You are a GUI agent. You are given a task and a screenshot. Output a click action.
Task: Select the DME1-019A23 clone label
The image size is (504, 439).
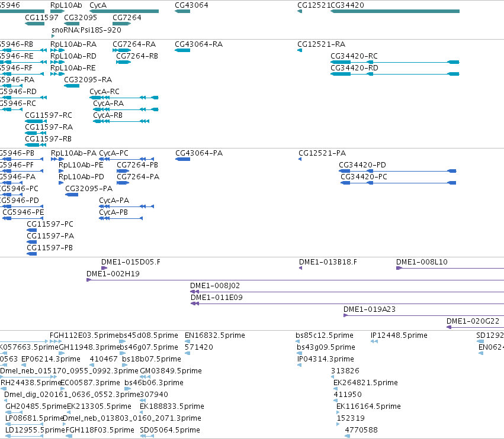(370, 309)
